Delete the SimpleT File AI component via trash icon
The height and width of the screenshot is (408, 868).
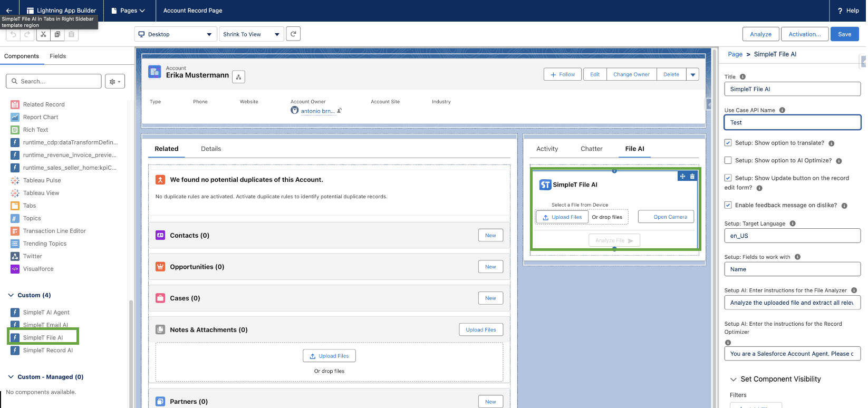(692, 176)
